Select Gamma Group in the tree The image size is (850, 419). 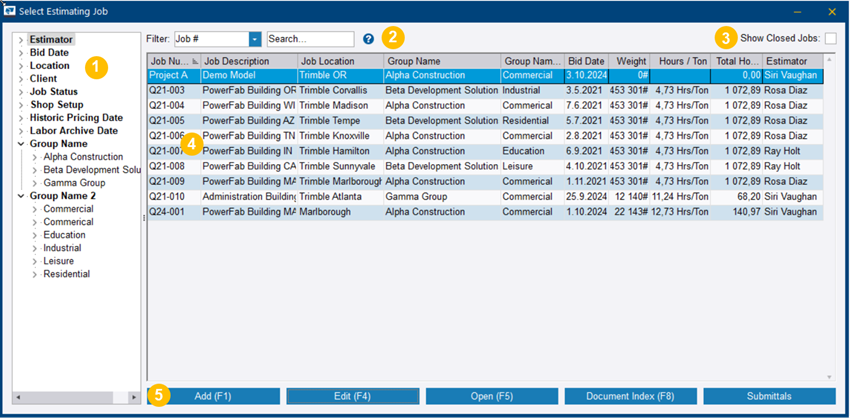tap(74, 183)
